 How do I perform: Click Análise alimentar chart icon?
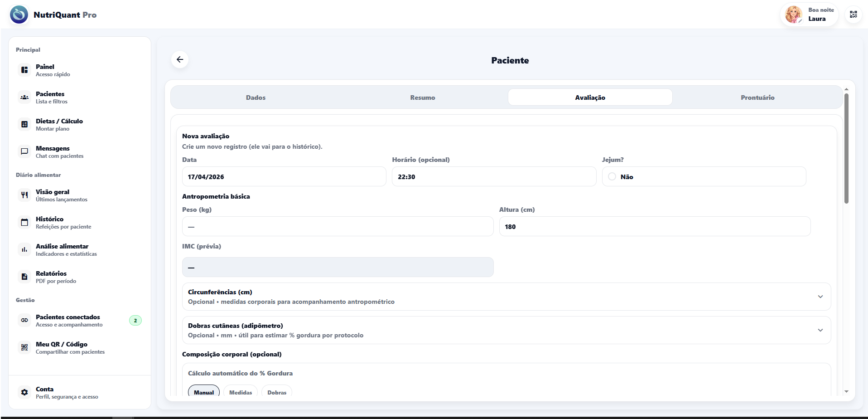[x=24, y=249]
